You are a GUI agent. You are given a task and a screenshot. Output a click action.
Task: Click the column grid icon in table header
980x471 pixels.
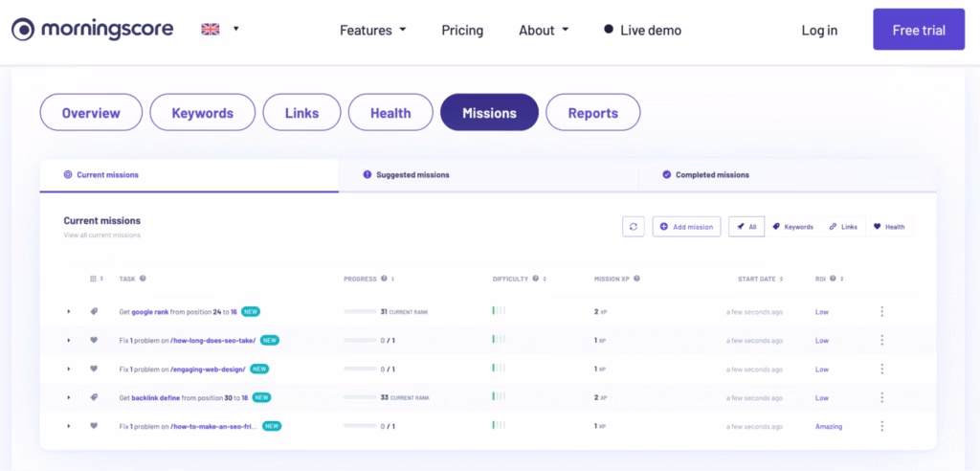coord(93,279)
